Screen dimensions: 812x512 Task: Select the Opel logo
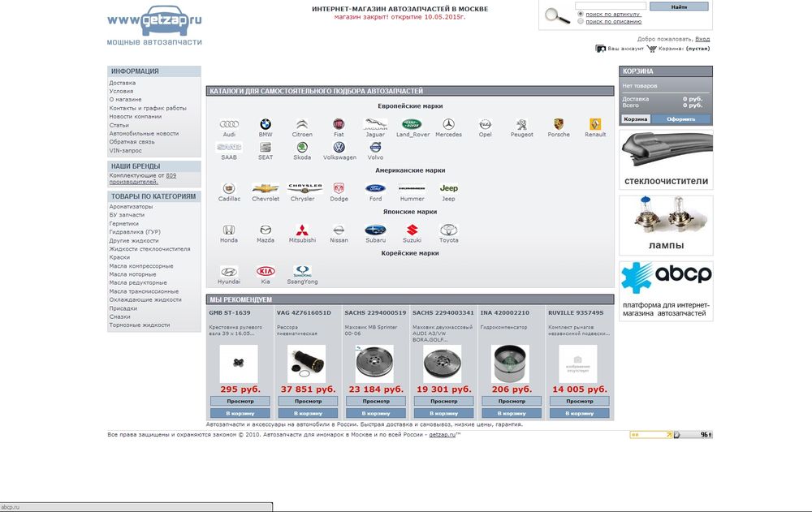[x=486, y=124]
